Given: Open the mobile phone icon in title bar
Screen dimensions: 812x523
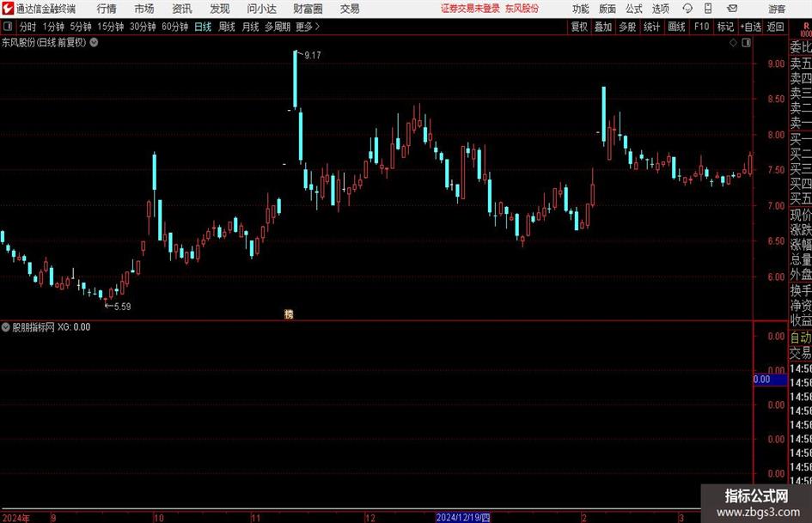Looking at the screenshot, I should coord(708,9).
